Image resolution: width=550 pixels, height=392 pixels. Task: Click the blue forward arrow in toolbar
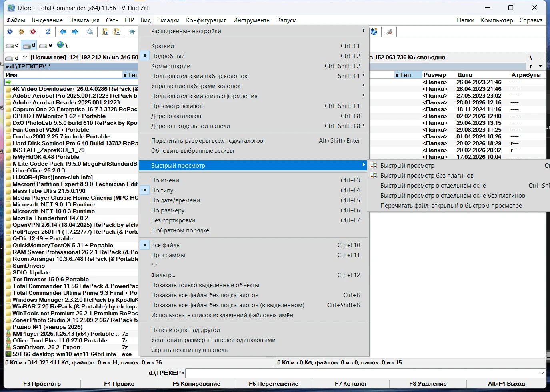[75, 32]
